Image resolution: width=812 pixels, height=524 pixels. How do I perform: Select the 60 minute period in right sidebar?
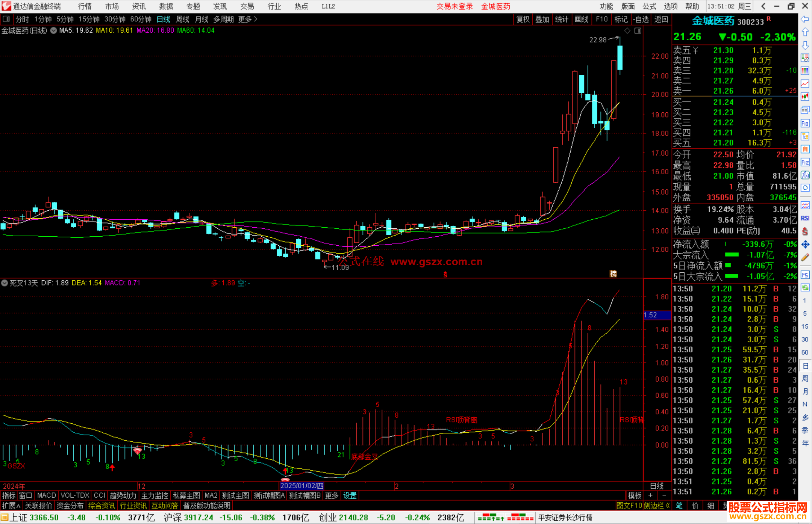(805, 352)
